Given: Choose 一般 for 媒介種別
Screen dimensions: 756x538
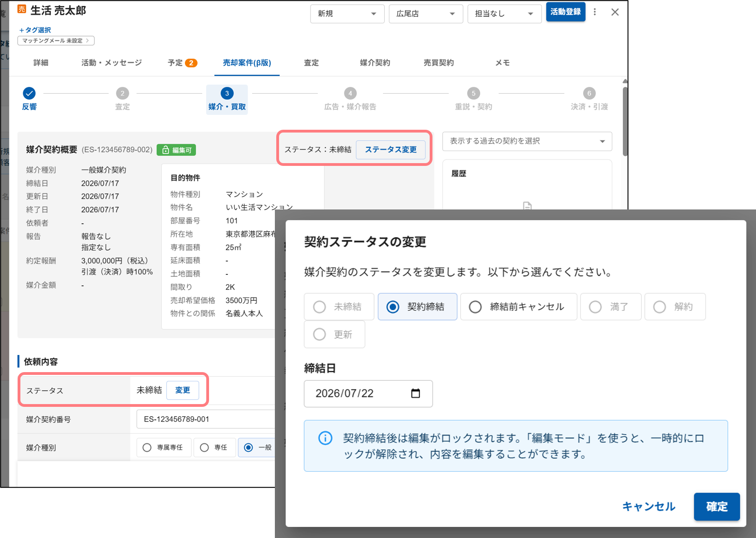Looking at the screenshot, I should 257,448.
